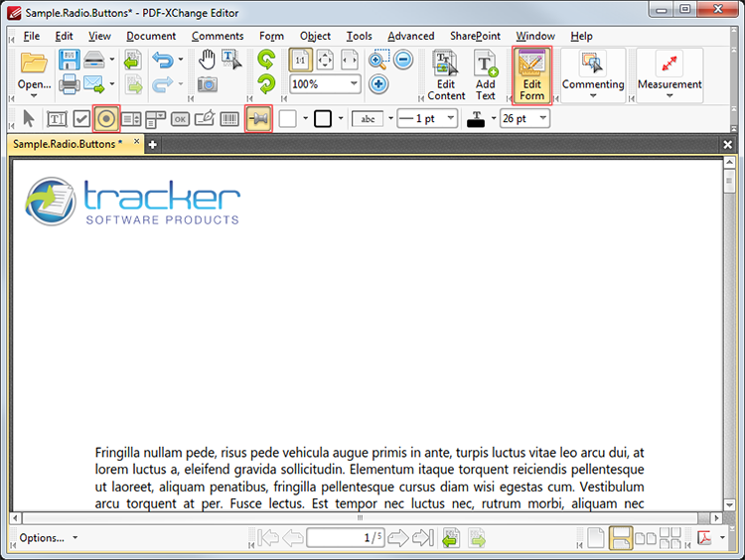Viewport: 745px width, 560px height.
Task: Click the horizontal scrollbar right arrow
Action: coord(716,517)
